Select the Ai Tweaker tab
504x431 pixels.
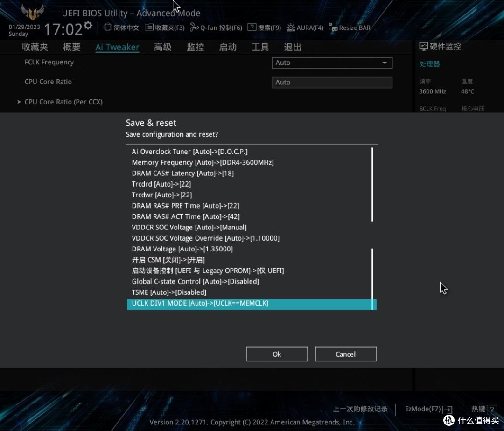tap(117, 47)
